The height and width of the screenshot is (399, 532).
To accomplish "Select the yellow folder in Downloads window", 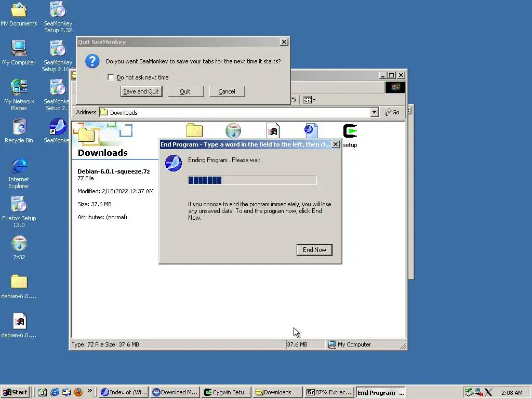I will [194, 130].
